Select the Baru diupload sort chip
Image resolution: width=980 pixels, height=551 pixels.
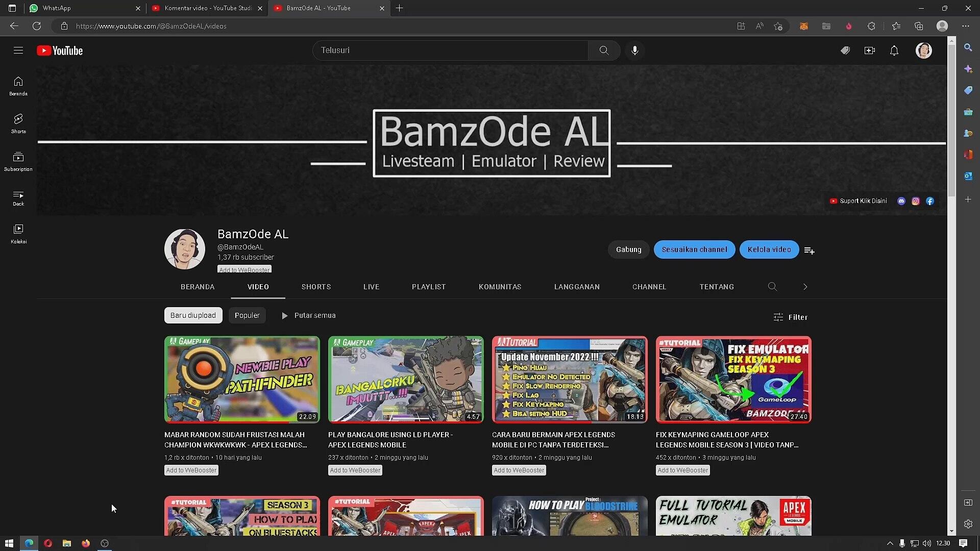[193, 315]
